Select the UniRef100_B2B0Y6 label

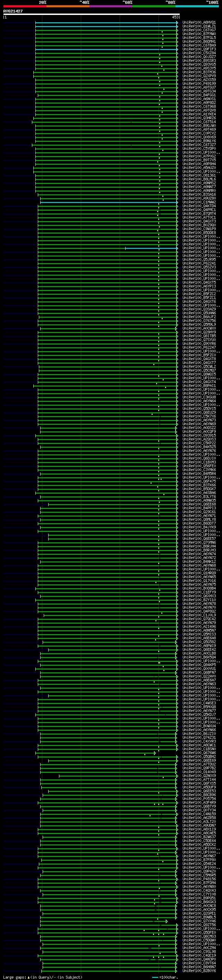click(199, 971)
